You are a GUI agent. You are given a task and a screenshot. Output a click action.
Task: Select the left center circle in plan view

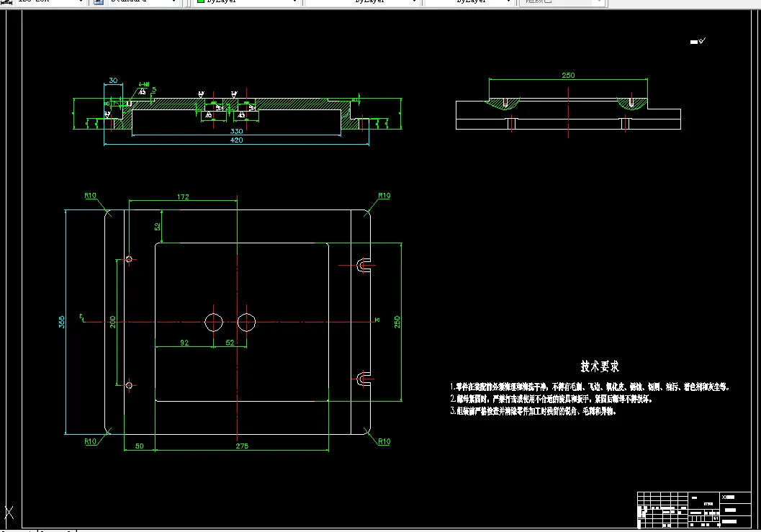[x=214, y=322]
